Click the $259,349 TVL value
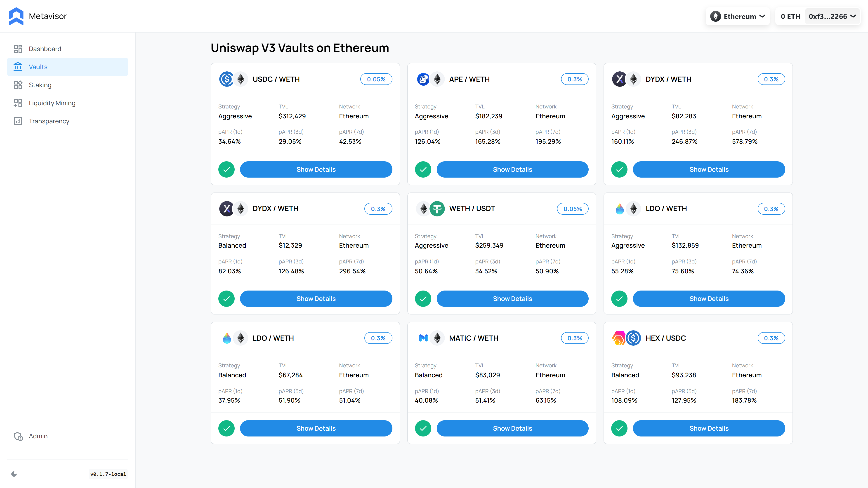Viewport: 868px width, 488px height. [x=489, y=246]
